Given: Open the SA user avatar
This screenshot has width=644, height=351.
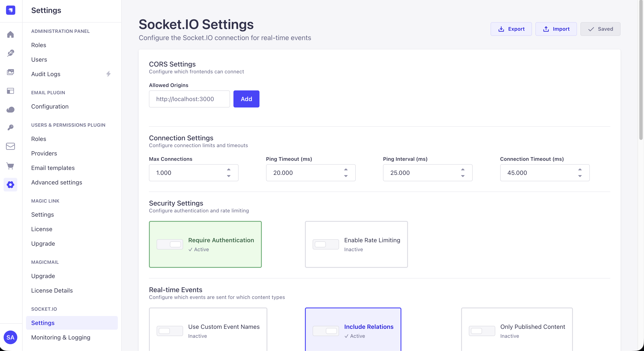Looking at the screenshot, I should tap(10, 337).
